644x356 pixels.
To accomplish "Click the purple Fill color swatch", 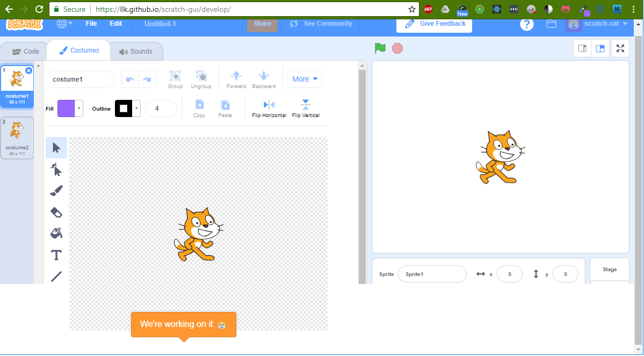I will [x=68, y=108].
